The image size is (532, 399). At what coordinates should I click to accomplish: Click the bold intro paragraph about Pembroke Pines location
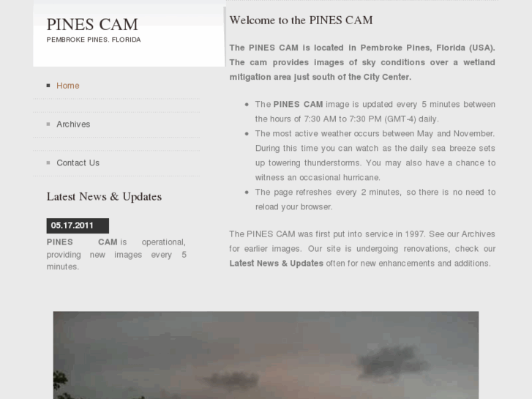click(362, 62)
